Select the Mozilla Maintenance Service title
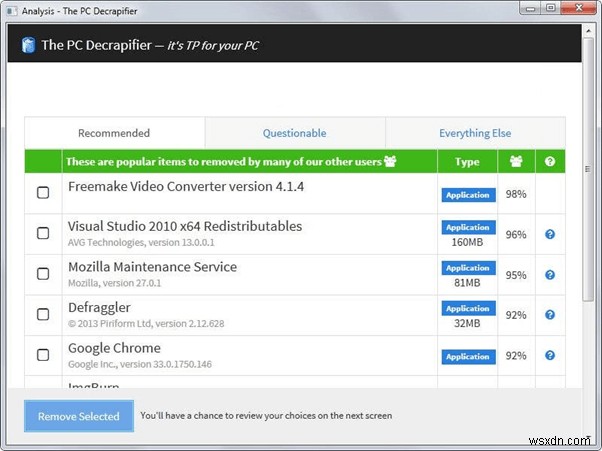The width and height of the screenshot is (602, 451). (152, 267)
